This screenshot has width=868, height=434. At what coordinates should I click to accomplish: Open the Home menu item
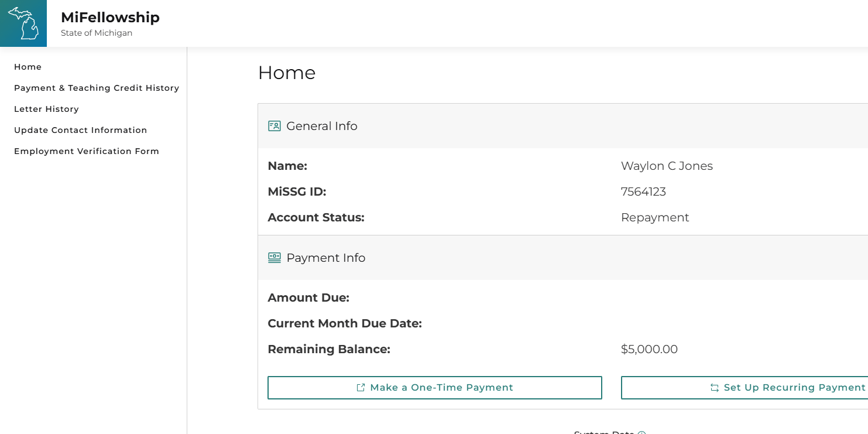tap(28, 67)
